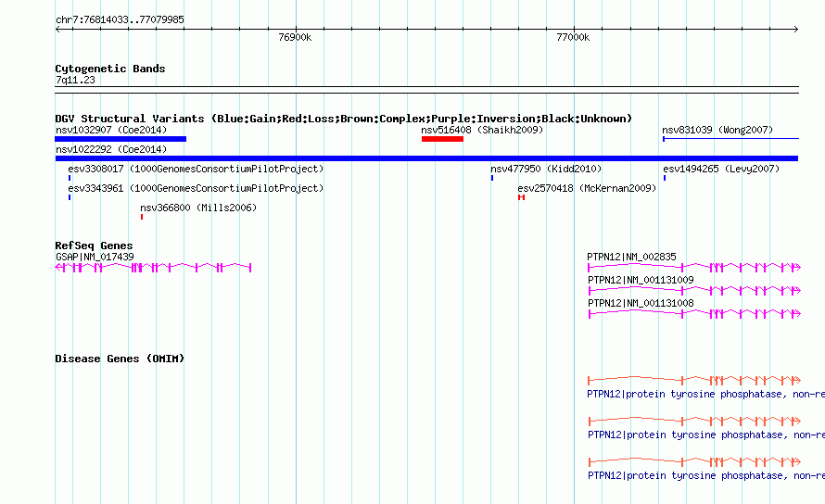The image size is (825, 504).
Task: Select nsv366800 (Mills2006) label
Action: pos(198,208)
